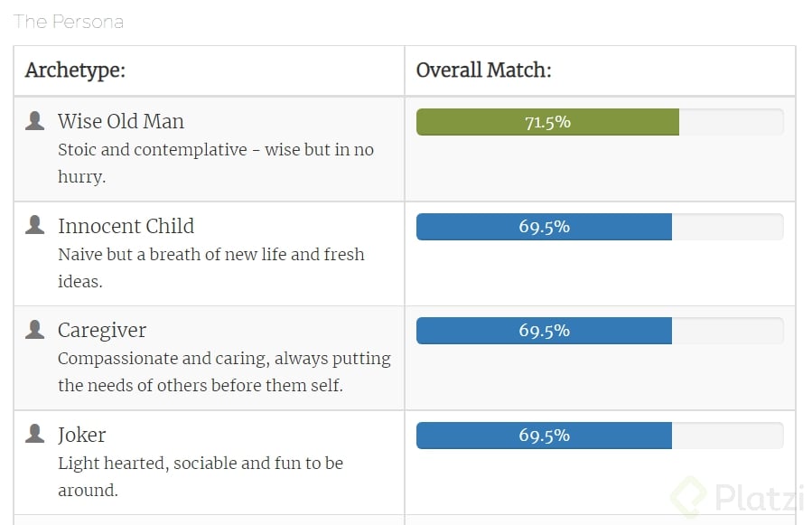The width and height of the screenshot is (812, 525).
Task: Click the person icon beside Innocent Child
Action: point(35,226)
